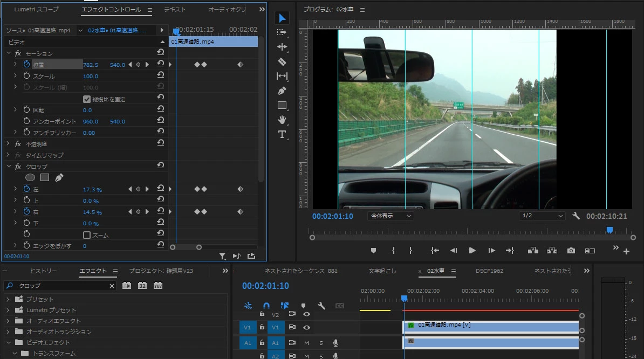Step forward one frame
This screenshot has width=644, height=359.
pos(491,250)
